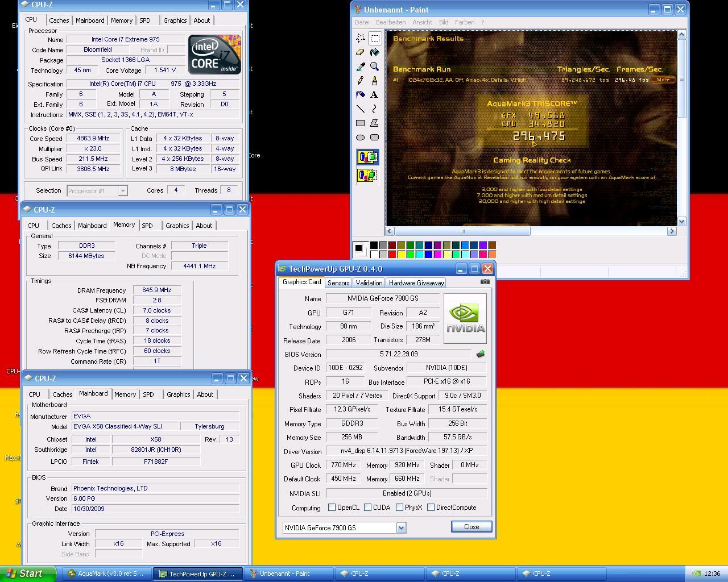Click Paint's horizontal scrollbar left arrow
Viewport: 728px width, 582px height.
pos(390,231)
